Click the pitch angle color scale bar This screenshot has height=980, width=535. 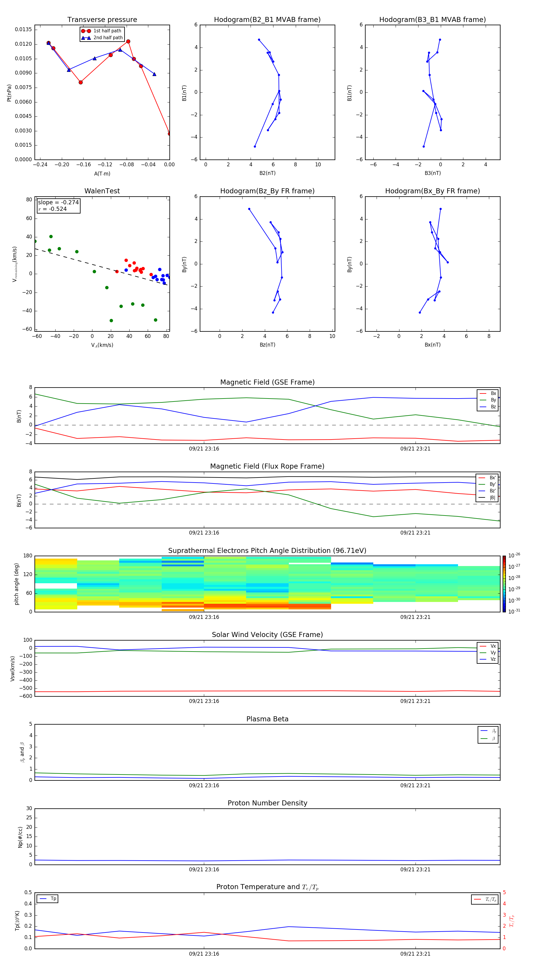click(504, 584)
